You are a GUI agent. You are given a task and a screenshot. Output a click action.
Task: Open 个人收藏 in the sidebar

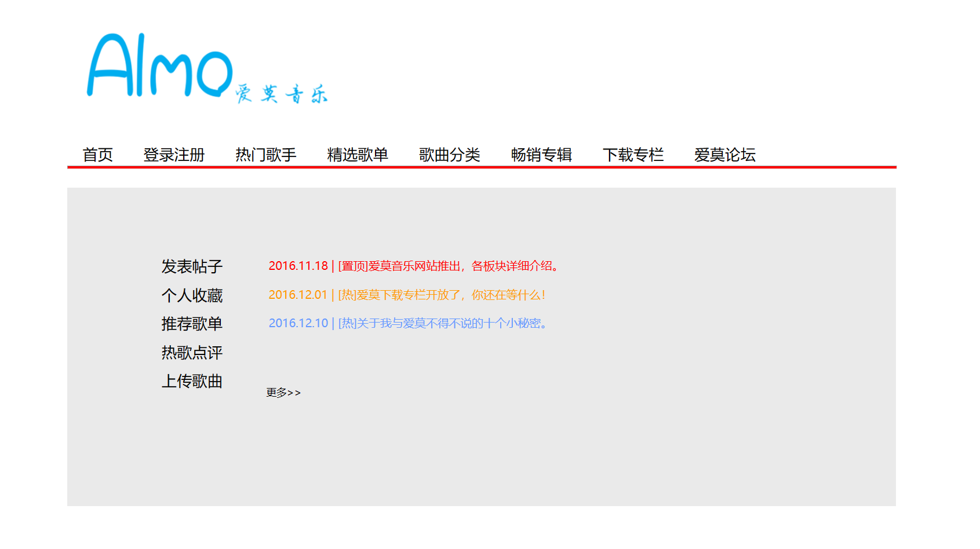pyautogui.click(x=192, y=295)
